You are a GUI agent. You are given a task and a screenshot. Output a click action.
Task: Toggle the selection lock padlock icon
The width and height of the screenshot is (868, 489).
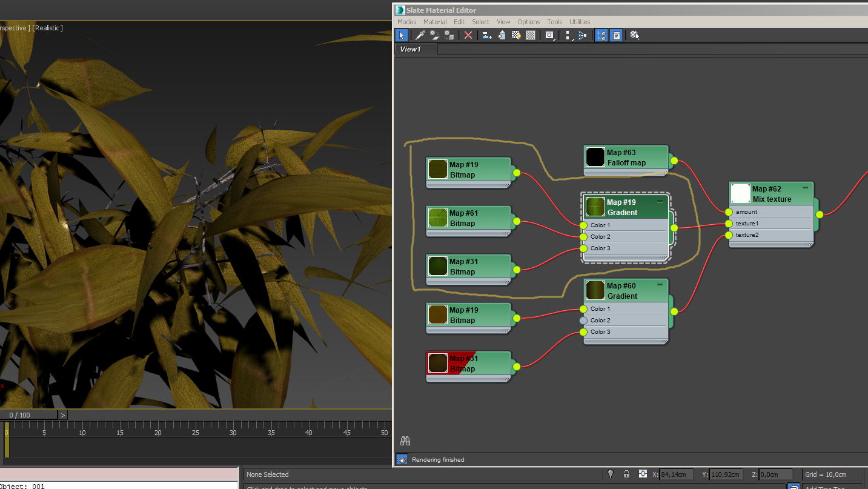(x=626, y=474)
